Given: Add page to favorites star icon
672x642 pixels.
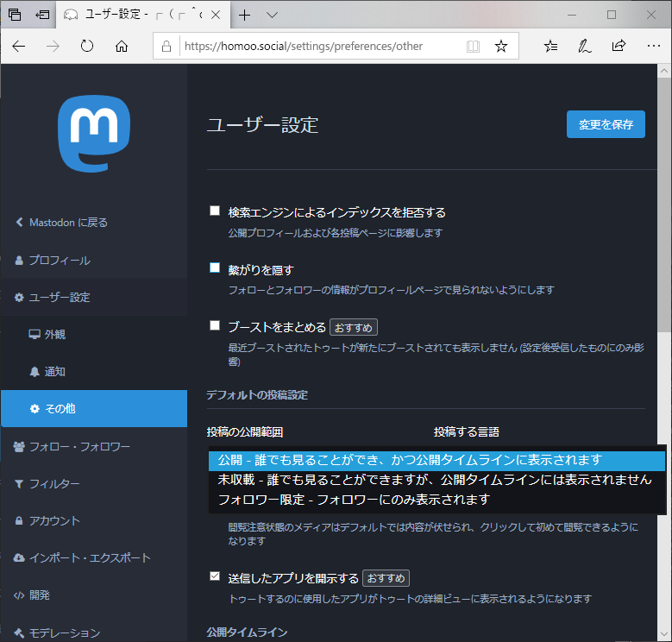Looking at the screenshot, I should [501, 46].
